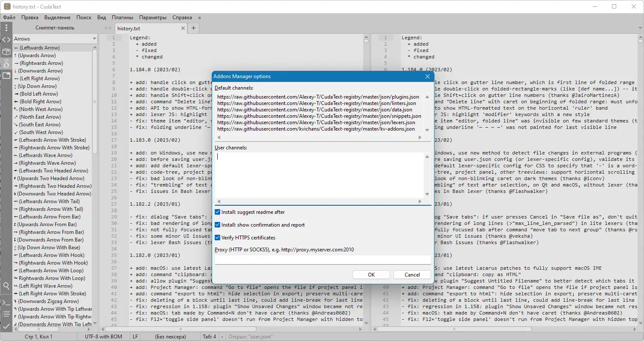Open the Project panel box icon
The height and width of the screenshot is (341, 644).
click(x=6, y=52)
